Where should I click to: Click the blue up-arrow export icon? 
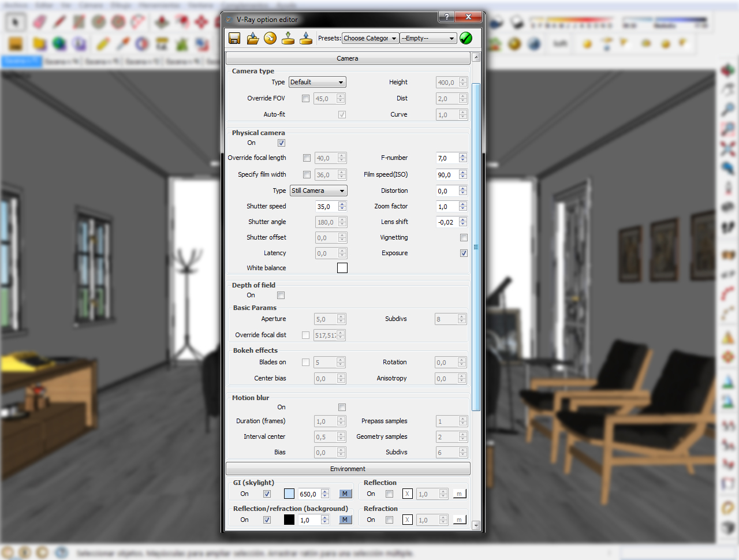306,39
